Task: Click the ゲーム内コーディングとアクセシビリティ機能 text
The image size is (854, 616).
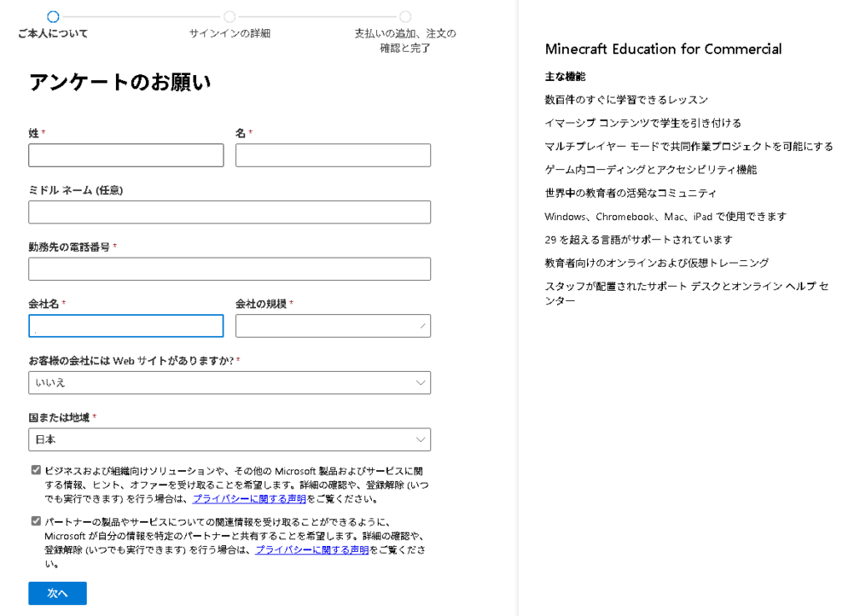Action: [651, 170]
